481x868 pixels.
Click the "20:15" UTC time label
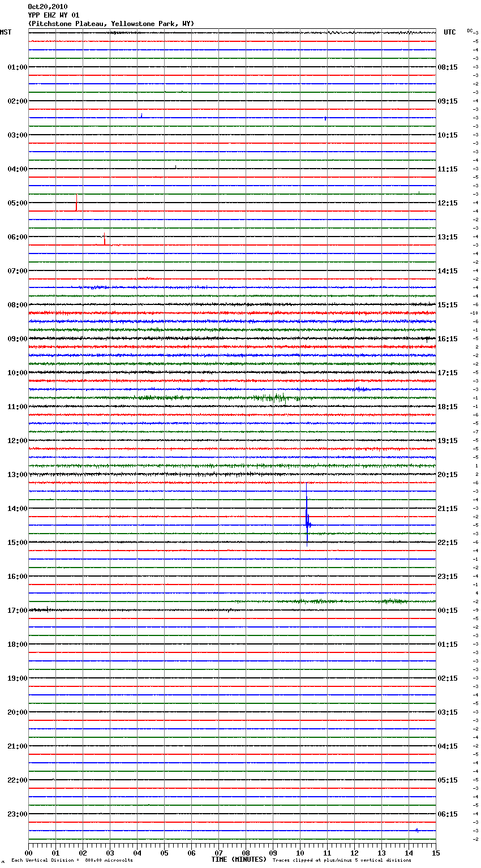pyautogui.click(x=448, y=475)
